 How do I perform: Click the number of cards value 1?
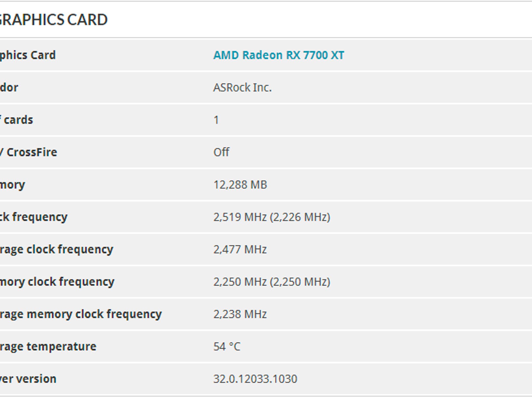[x=216, y=120]
